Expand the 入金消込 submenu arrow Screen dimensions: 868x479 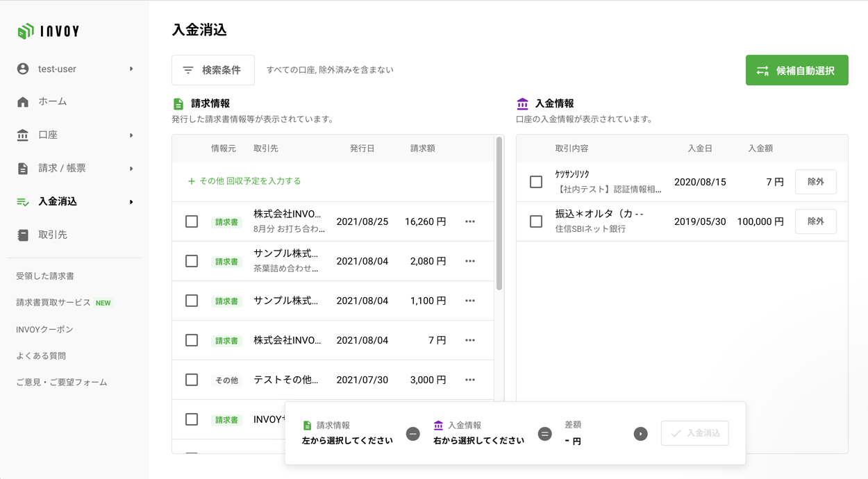point(131,202)
